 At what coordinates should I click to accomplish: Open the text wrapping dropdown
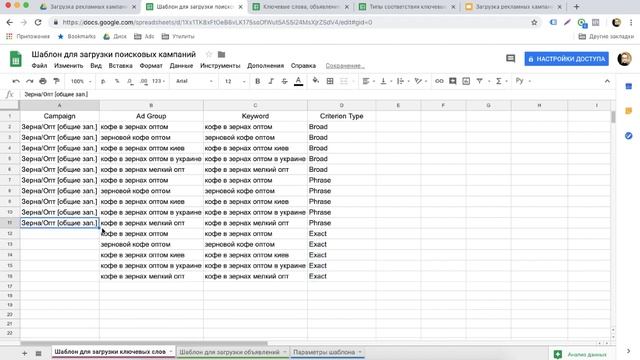(403, 81)
